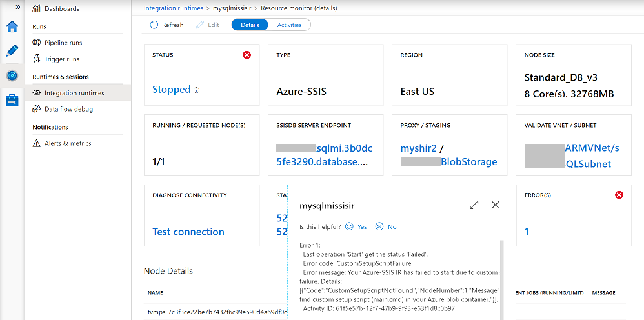Viewport: 644px width, 320px height.
Task: Click the Alerts & metrics warning icon
Action: (x=36, y=143)
